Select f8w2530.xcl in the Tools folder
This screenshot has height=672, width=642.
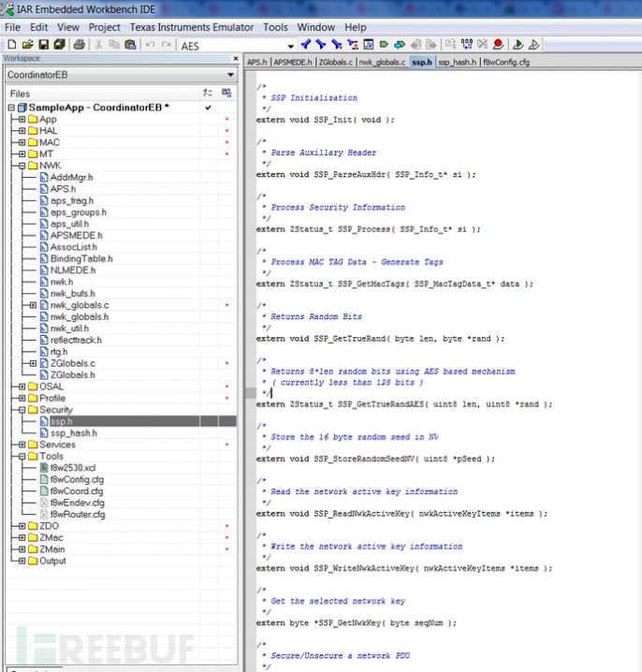point(75,468)
